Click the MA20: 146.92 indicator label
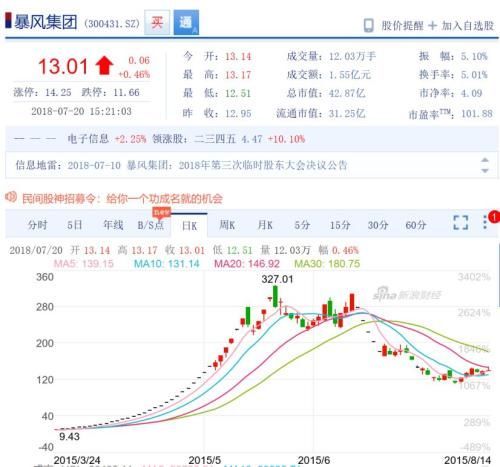The image size is (500, 467). (247, 264)
